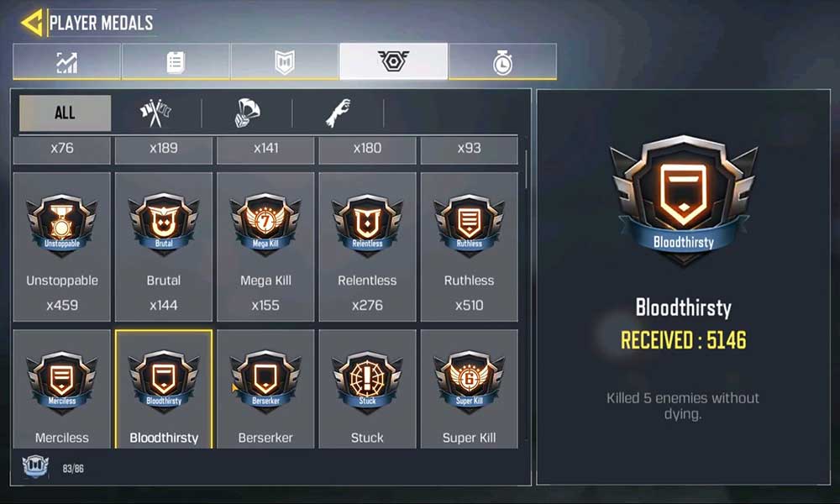Select the Brutal medal card
Image resolution: width=840 pixels, height=504 pixels.
[164, 247]
